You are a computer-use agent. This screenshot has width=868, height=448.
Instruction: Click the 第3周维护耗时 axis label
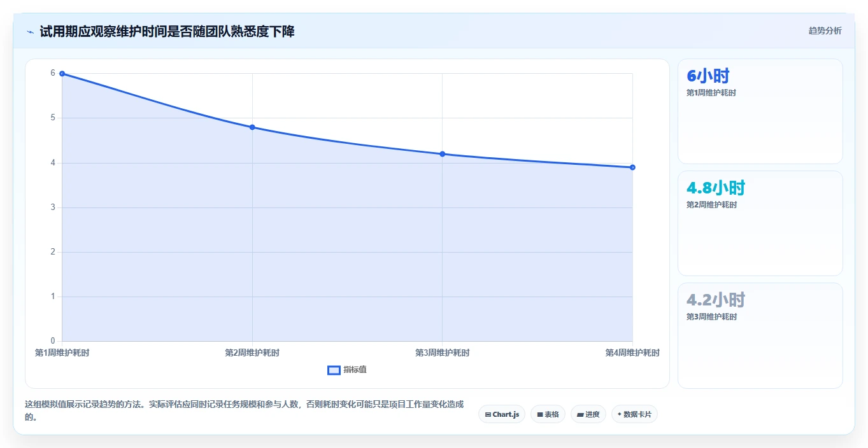[443, 353]
